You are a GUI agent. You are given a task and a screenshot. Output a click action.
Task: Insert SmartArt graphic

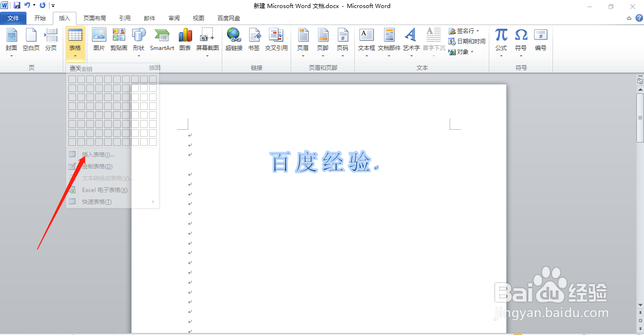(162, 40)
